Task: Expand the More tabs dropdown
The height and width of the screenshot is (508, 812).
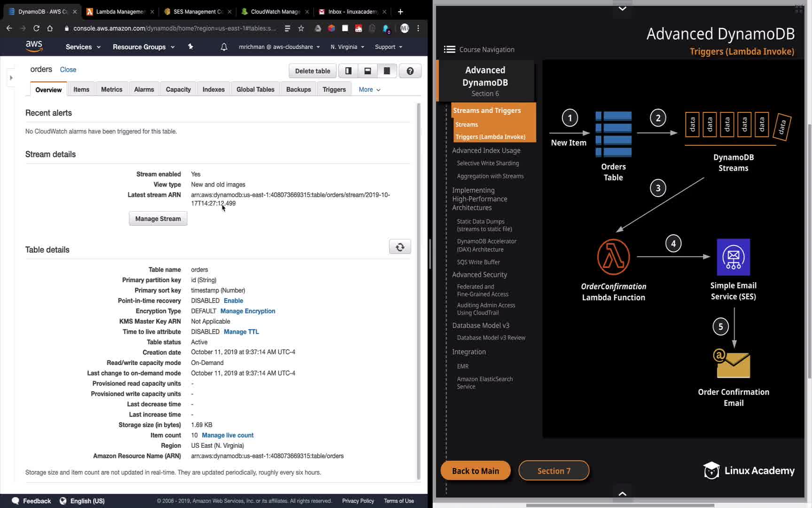Action: [369, 89]
